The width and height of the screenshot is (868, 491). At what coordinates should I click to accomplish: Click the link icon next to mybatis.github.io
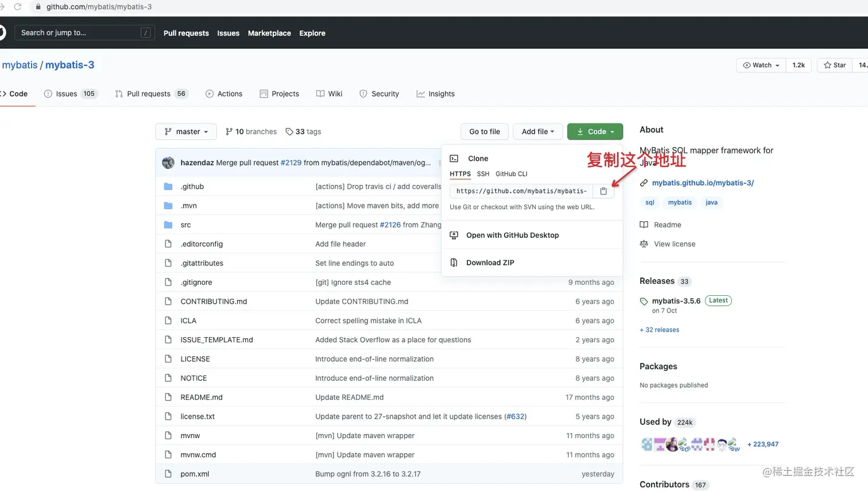[644, 183]
